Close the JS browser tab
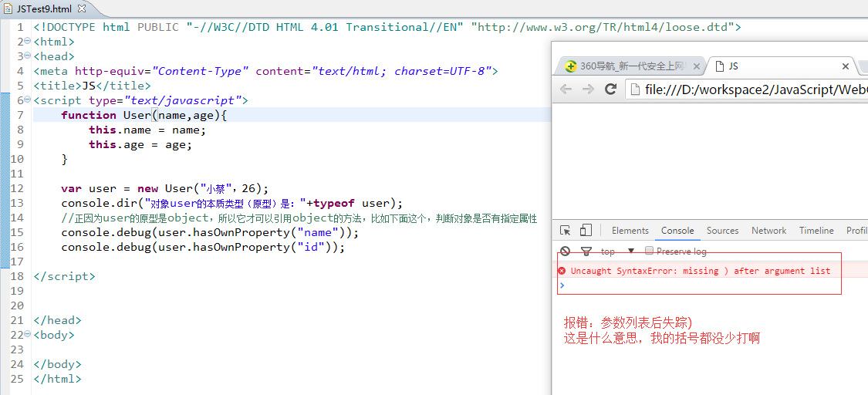The width and height of the screenshot is (868, 395). tap(846, 66)
